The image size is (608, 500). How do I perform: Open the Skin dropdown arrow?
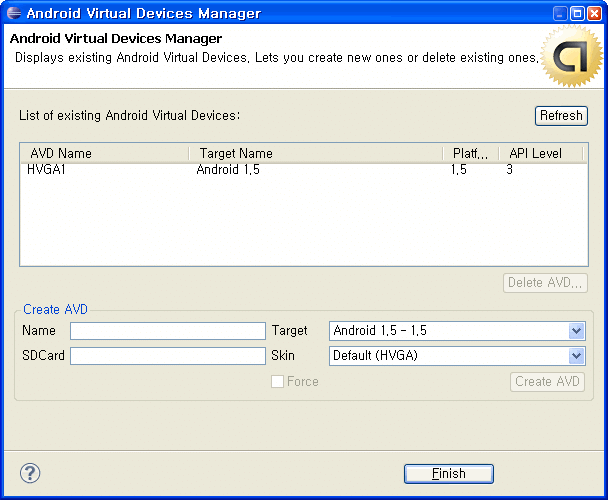point(576,356)
